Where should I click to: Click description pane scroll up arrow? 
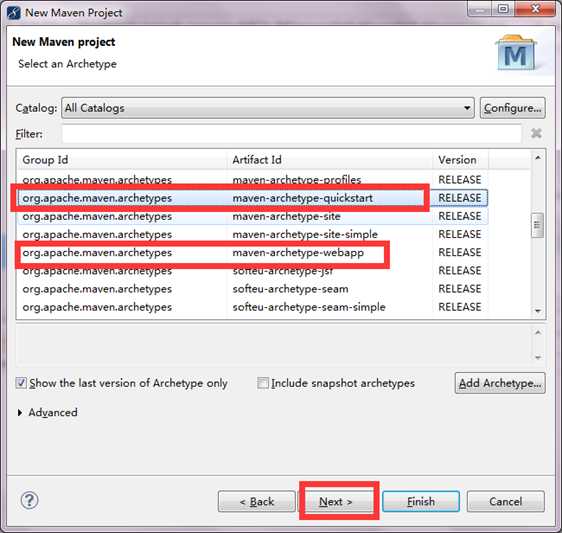[538, 332]
